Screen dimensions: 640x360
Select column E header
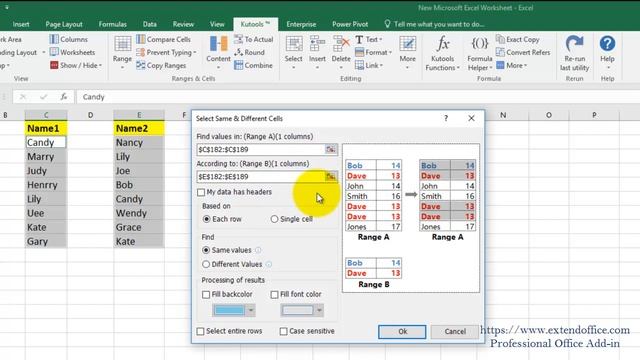(x=139, y=115)
